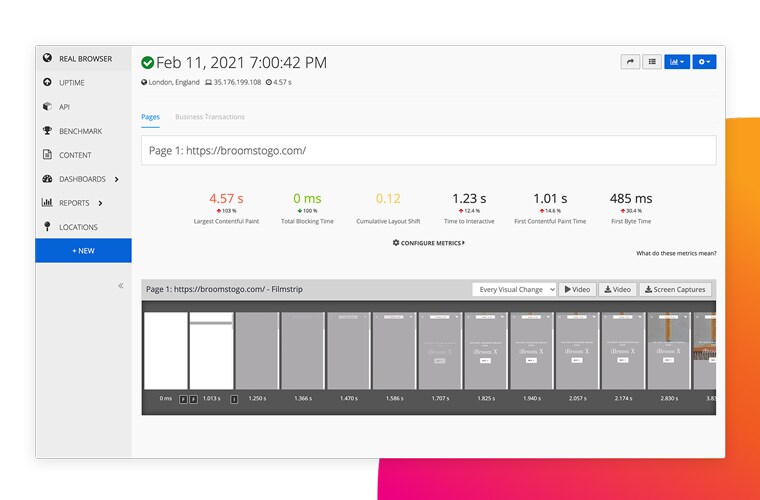This screenshot has width=760, height=500.
Task: Click the Page 1 broomstogo.com URL field
Action: (x=428, y=150)
